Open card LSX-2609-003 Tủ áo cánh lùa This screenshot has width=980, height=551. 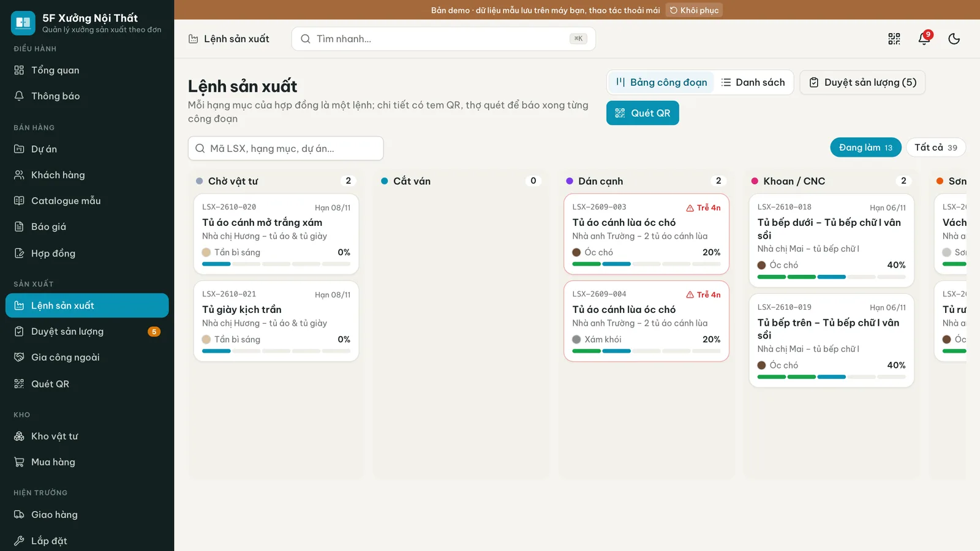tap(646, 234)
